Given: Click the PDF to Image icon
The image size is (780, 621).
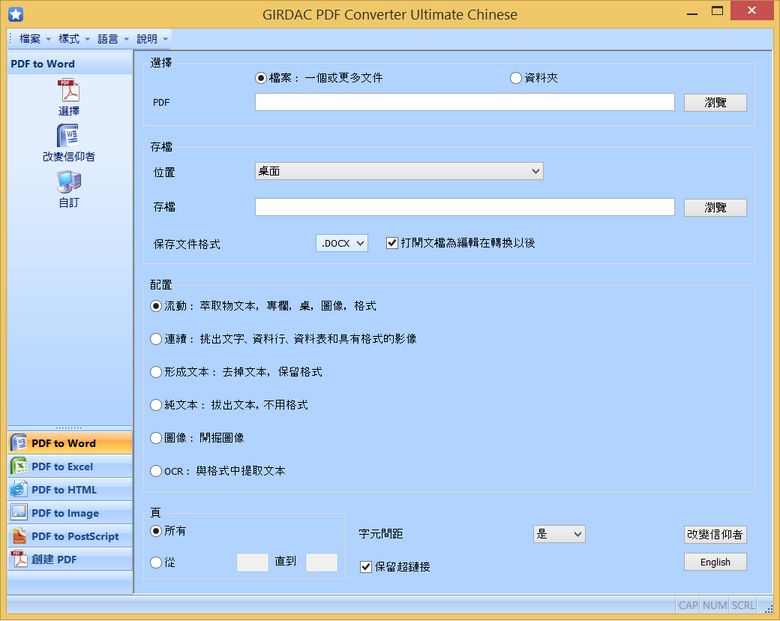Looking at the screenshot, I should tap(19, 512).
